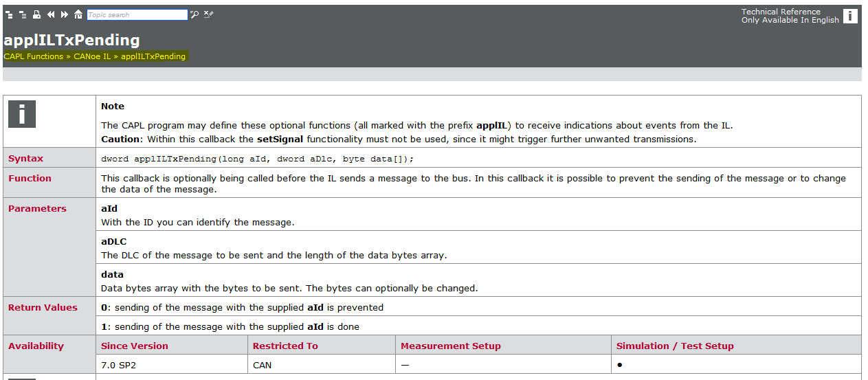This screenshot has height=380, width=868.
Task: Go to the previous topic
Action: 51,14
